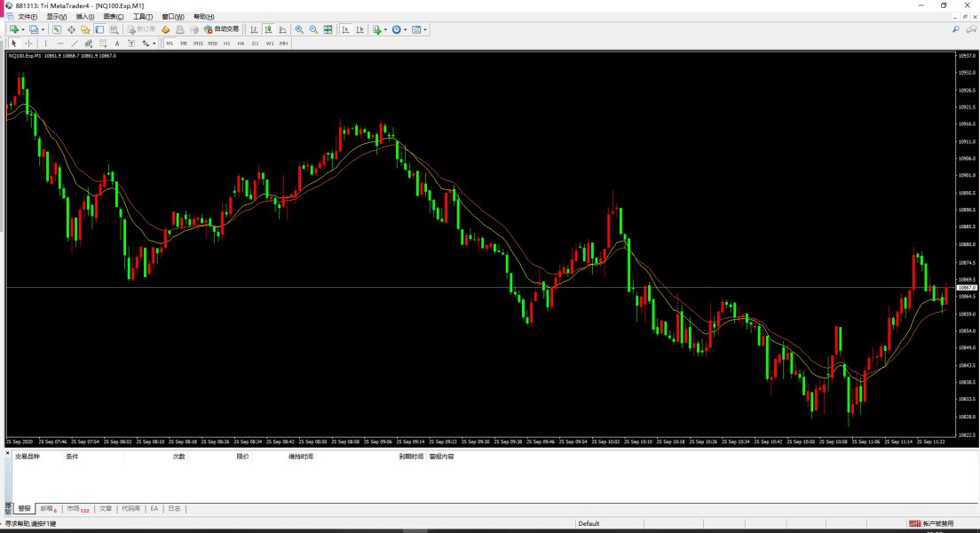Expand the new chart dropdown arrow
Image resolution: width=980 pixels, height=533 pixels.
[x=22, y=29]
